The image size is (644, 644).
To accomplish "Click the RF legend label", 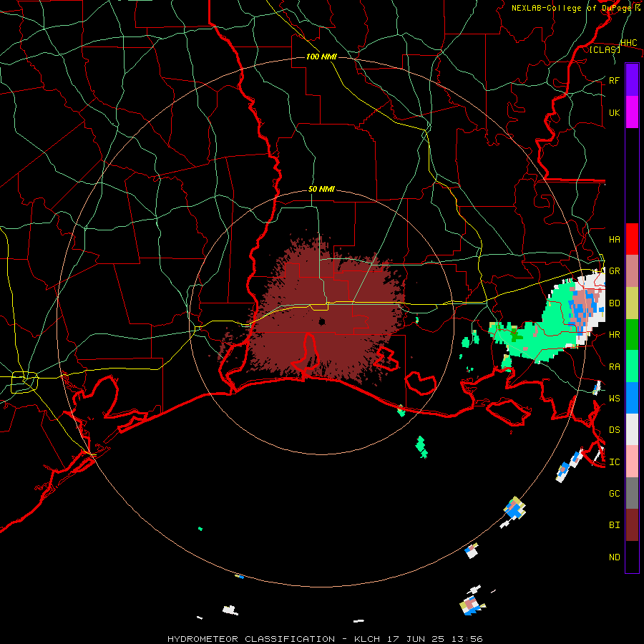I will [614, 80].
